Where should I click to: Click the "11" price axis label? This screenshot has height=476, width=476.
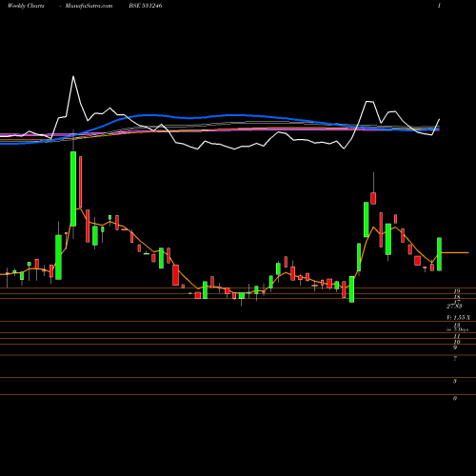(457, 336)
